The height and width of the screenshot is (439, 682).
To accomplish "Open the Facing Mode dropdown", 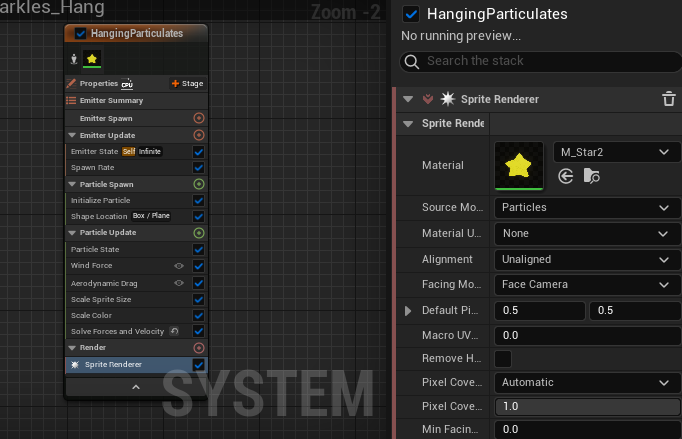I will coord(585,284).
